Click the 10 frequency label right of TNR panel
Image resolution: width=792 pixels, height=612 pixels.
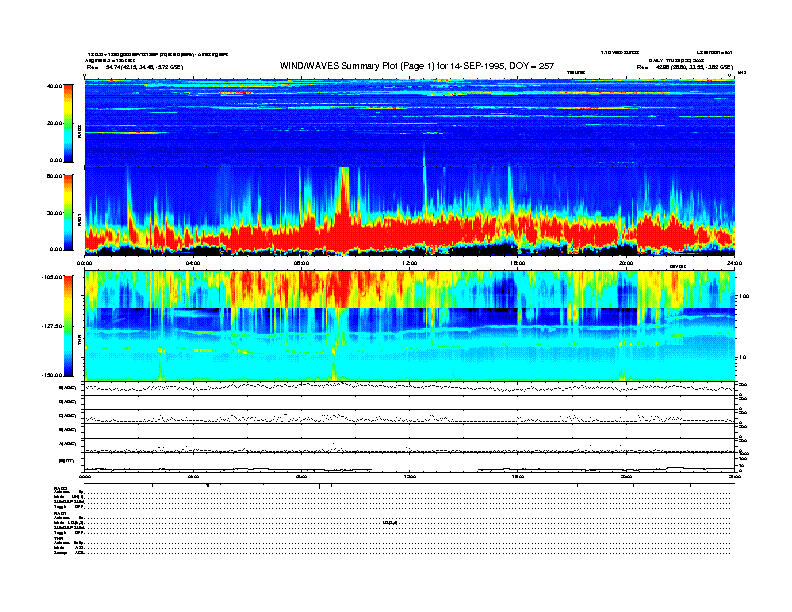pyautogui.click(x=743, y=358)
